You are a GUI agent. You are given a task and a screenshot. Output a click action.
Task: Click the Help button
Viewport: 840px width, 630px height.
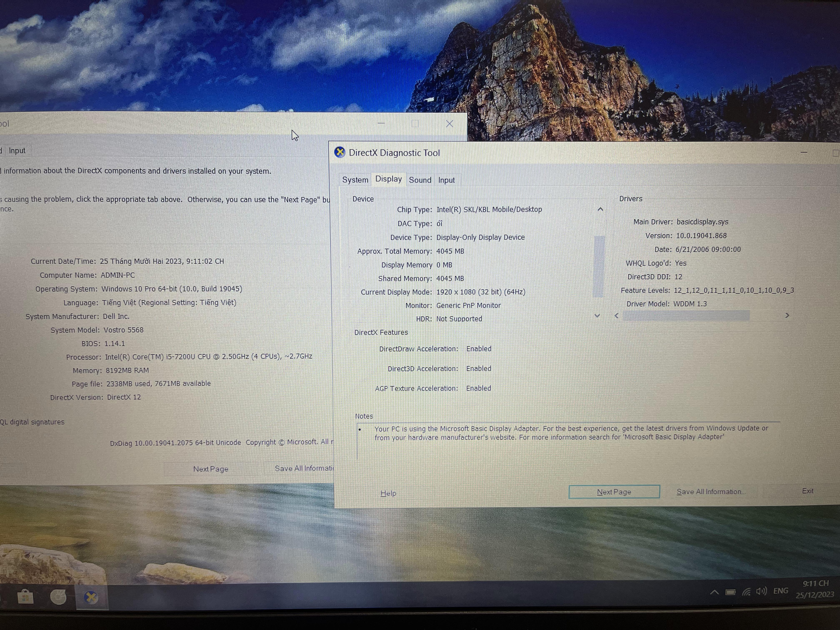388,493
